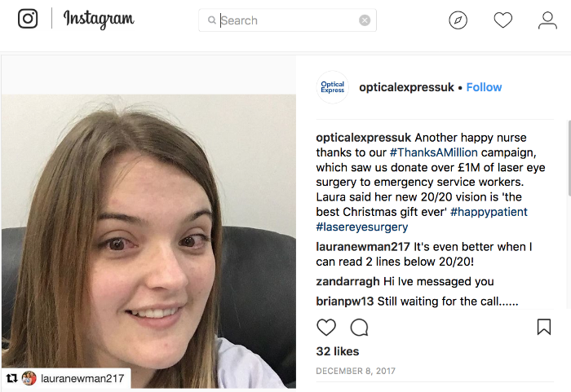Open the #lasereyesurgery hashtag link

tap(362, 227)
